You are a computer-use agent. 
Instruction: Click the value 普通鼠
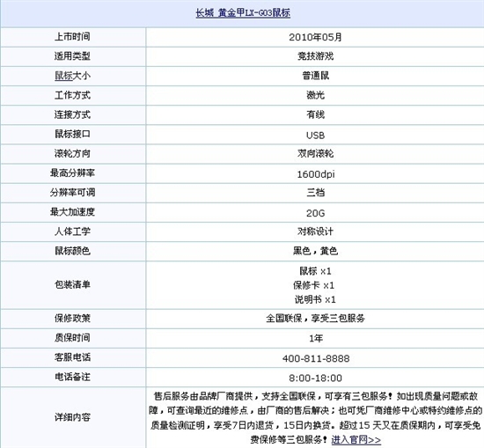(315, 76)
